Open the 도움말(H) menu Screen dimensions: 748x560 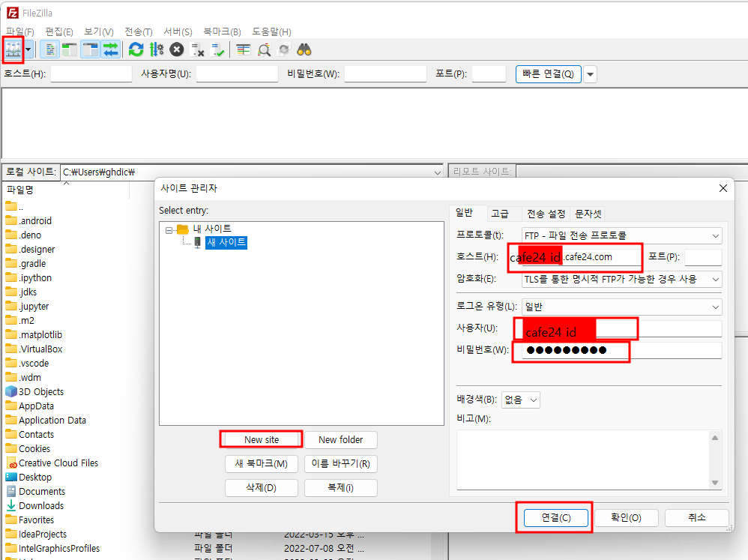coord(271,31)
